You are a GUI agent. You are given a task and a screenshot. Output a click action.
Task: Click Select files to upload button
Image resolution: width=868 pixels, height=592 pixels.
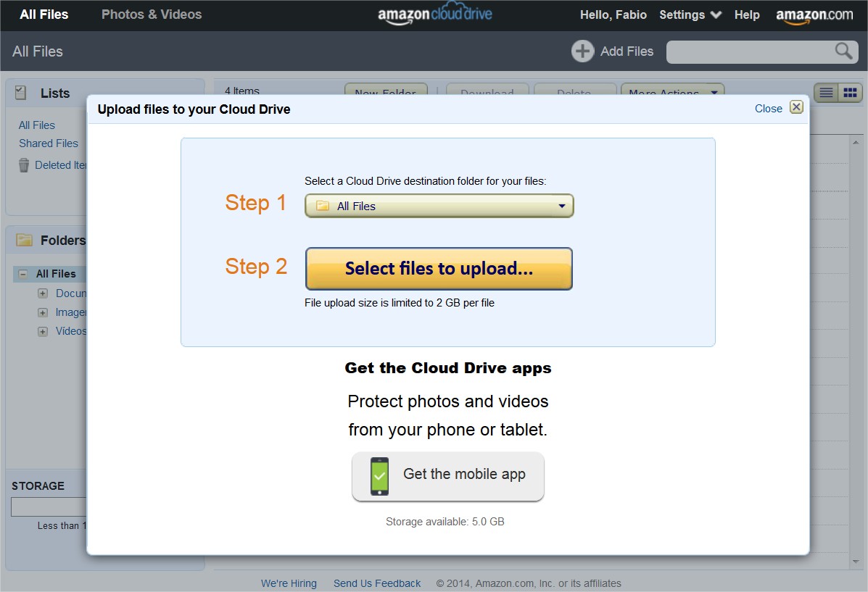tap(439, 268)
